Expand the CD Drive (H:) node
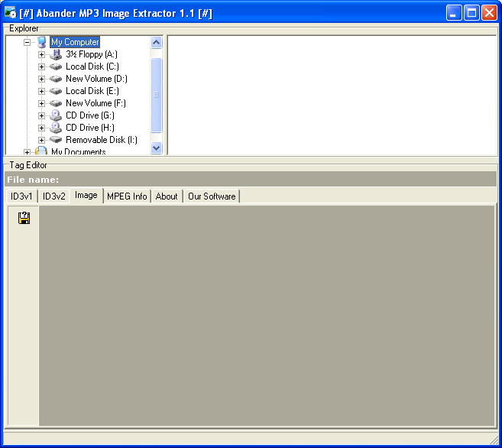Viewport: 502px width, 448px height. 41,128
